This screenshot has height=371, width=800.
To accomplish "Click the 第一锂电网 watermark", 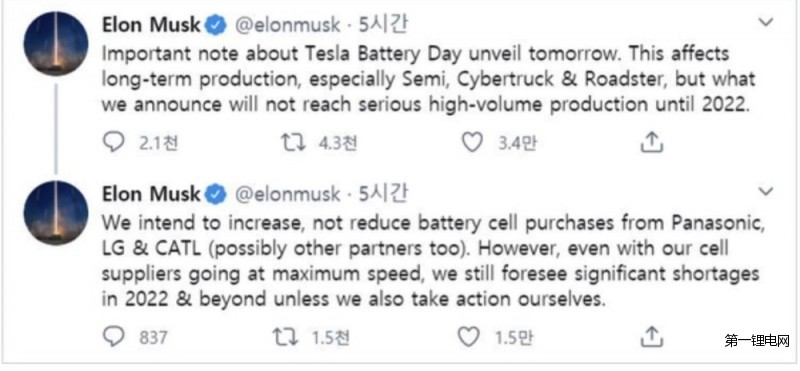I will (x=757, y=341).
